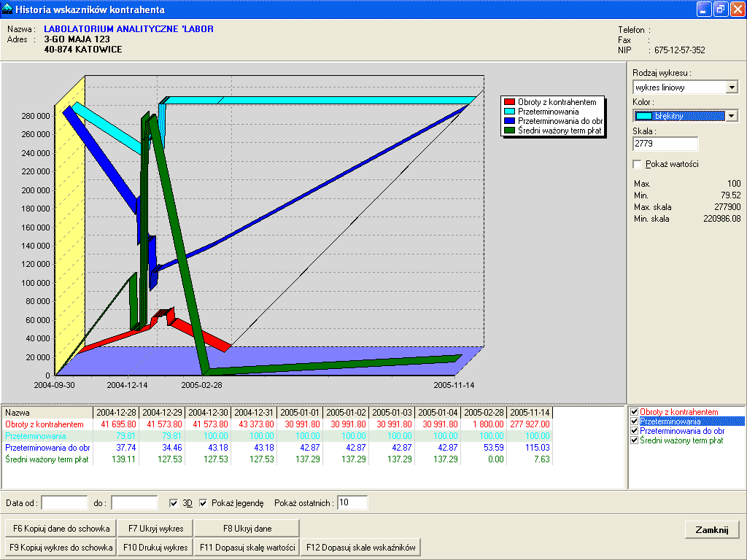Image resolution: width=747 pixels, height=560 pixels.
Task: Click the błękitny color swatch
Action: coord(643,116)
